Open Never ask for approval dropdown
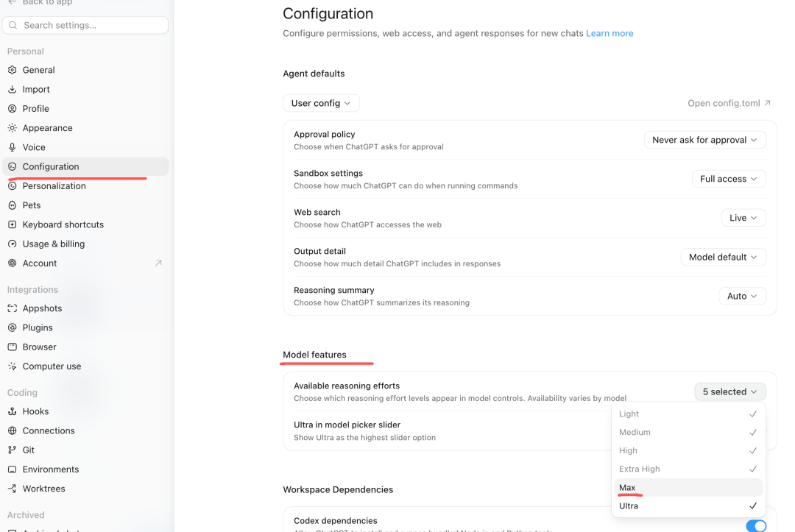The height and width of the screenshot is (532, 795). [x=704, y=140]
